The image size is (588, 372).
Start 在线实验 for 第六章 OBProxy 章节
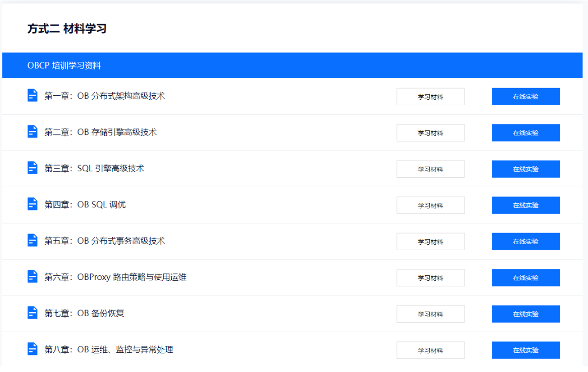pos(526,277)
